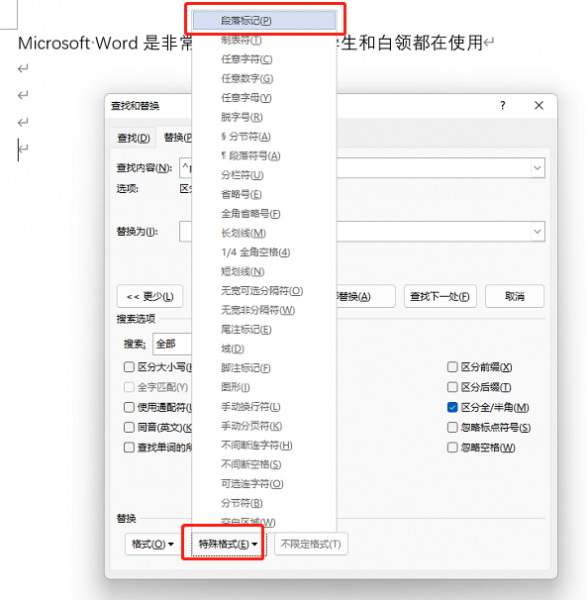Select 段落标记(P) from the menu
Viewport: 587px width, 600px height.
(x=264, y=20)
